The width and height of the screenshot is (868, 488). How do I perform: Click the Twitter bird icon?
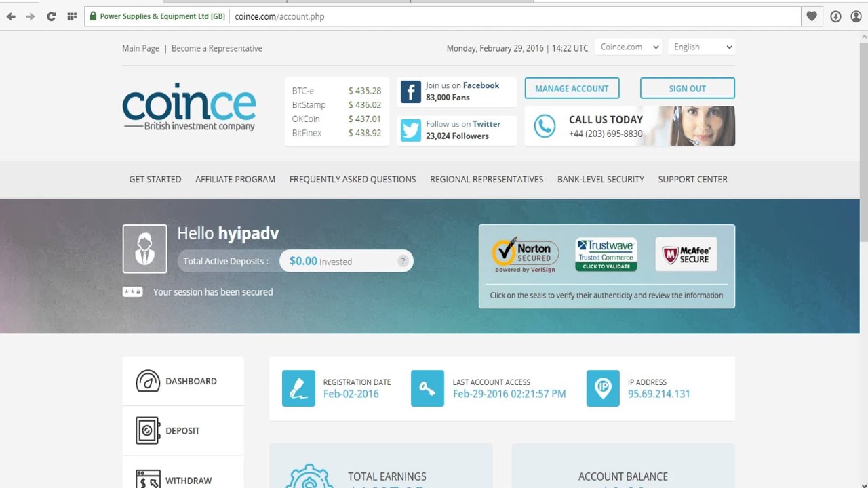pos(411,129)
